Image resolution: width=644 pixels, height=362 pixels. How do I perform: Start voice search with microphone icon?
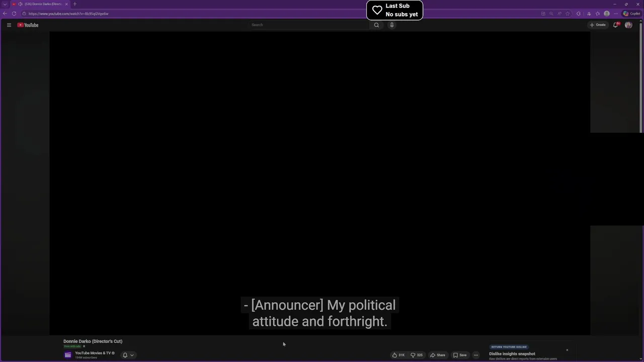(392, 25)
